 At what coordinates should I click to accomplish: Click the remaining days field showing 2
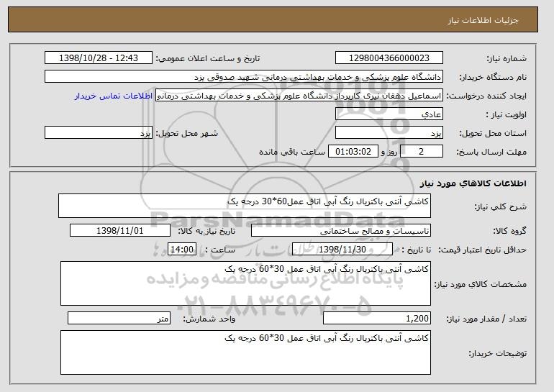tap(421, 152)
